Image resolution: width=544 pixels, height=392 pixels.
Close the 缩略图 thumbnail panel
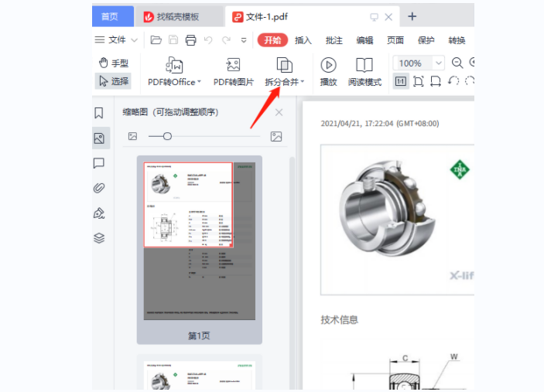[279, 112]
